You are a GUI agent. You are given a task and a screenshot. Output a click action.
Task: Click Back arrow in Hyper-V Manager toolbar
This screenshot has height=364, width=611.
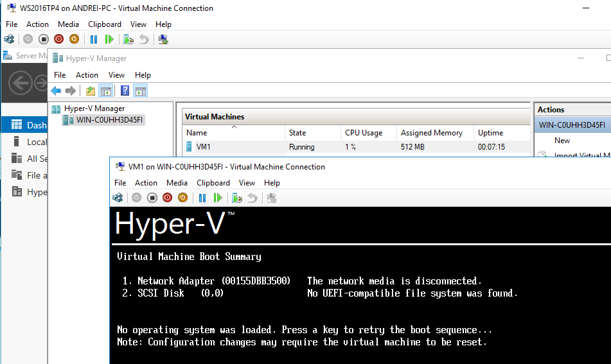coord(56,91)
